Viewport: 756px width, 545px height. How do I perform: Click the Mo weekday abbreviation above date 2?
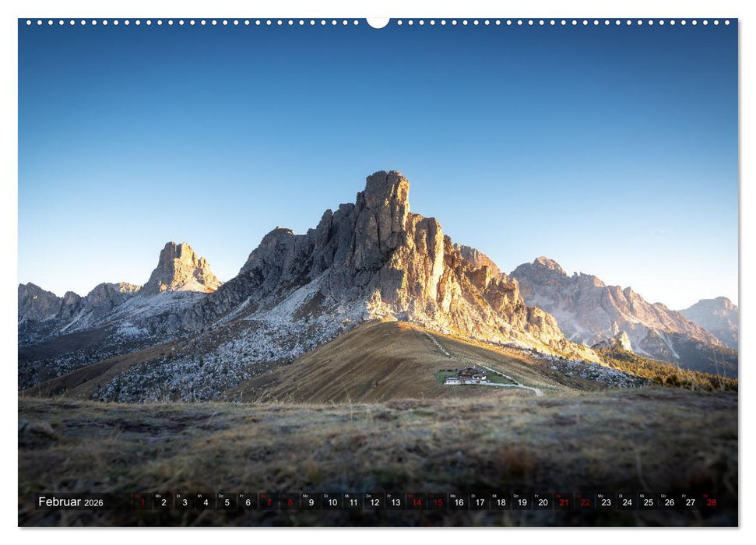tap(156, 494)
